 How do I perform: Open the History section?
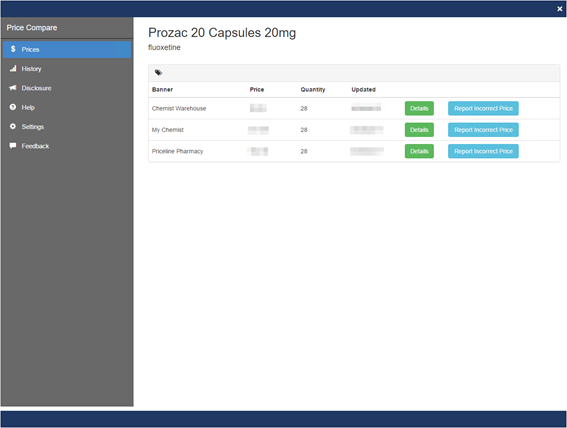click(67, 69)
